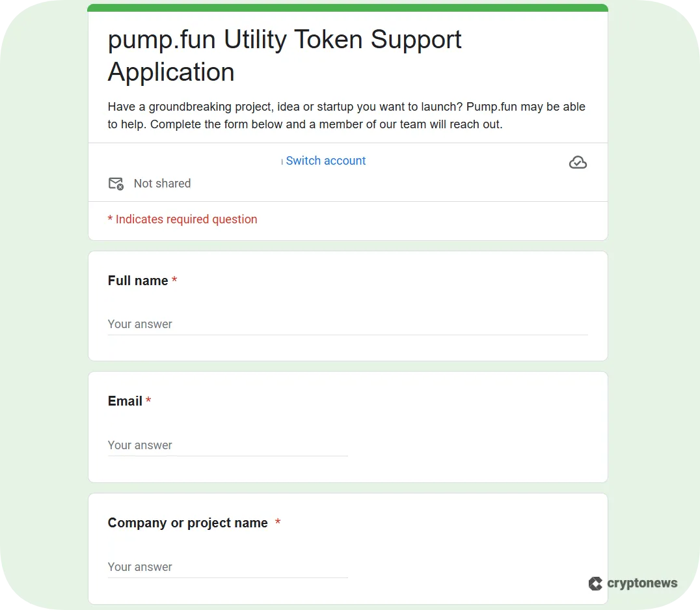The width and height of the screenshot is (700, 610).
Task: Click the Company or project name label
Action: (x=187, y=523)
